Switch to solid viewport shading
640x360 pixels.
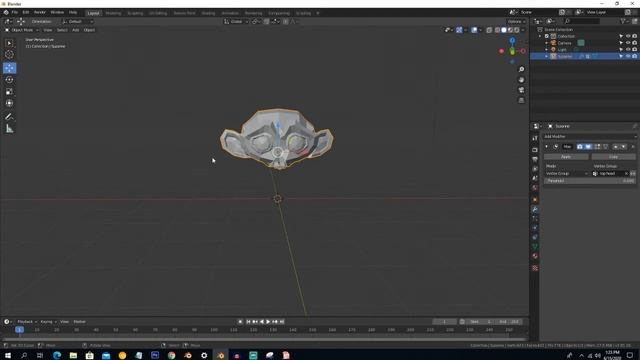tap(504, 30)
